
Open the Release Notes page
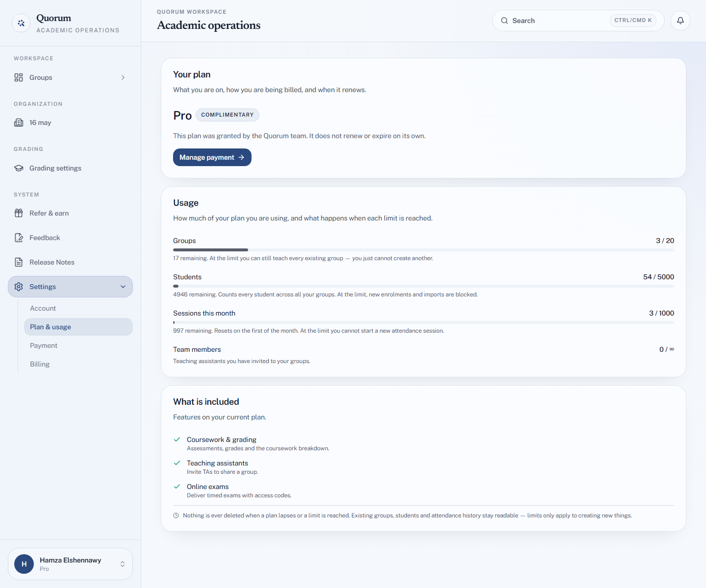click(70, 262)
